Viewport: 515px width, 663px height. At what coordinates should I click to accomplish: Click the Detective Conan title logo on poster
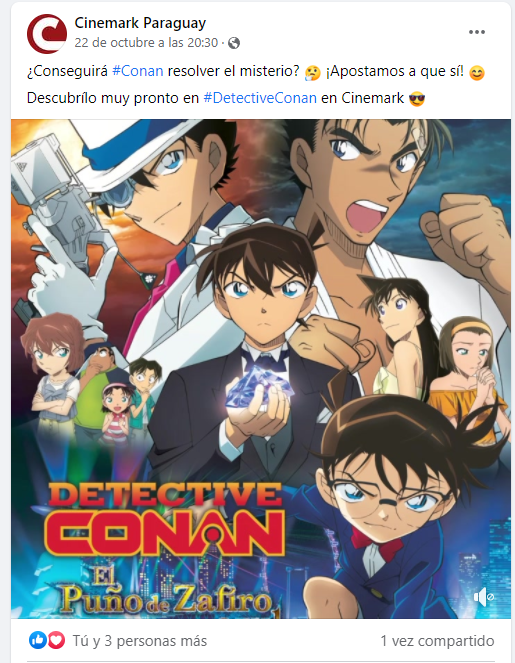coord(166,520)
